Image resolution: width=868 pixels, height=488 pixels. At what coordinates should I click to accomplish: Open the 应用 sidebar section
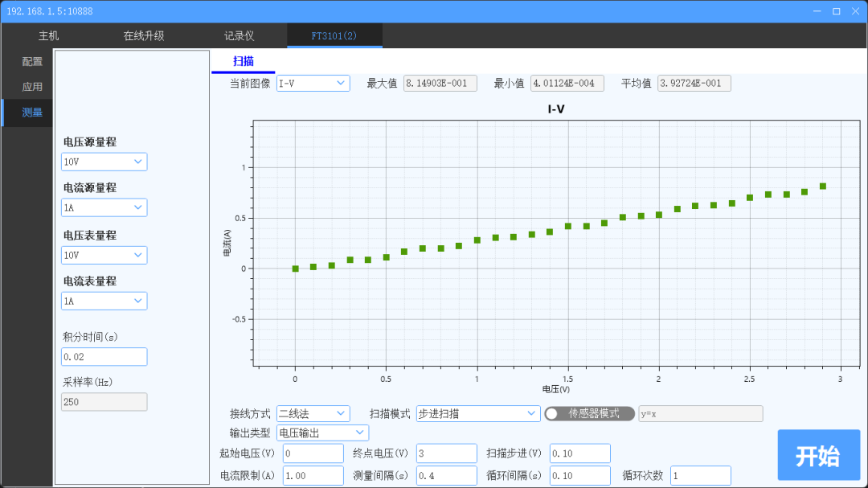click(x=32, y=87)
